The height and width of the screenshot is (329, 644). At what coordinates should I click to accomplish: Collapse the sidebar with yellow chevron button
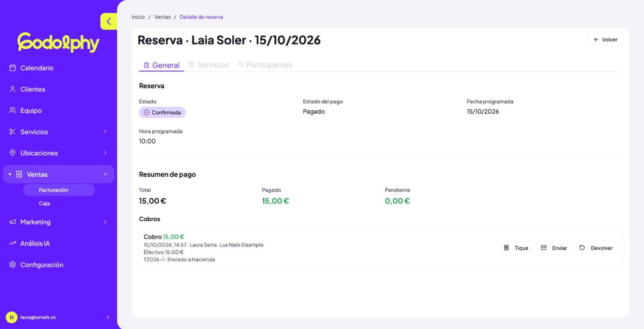109,21
